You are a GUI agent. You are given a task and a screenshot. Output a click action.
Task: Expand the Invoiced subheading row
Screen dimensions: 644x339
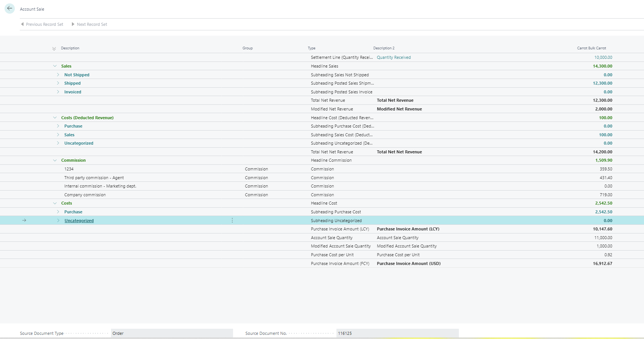58,92
